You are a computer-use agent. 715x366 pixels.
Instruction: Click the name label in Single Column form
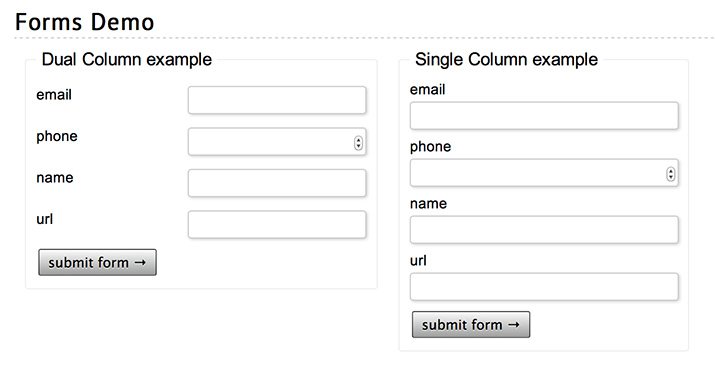coord(428,204)
